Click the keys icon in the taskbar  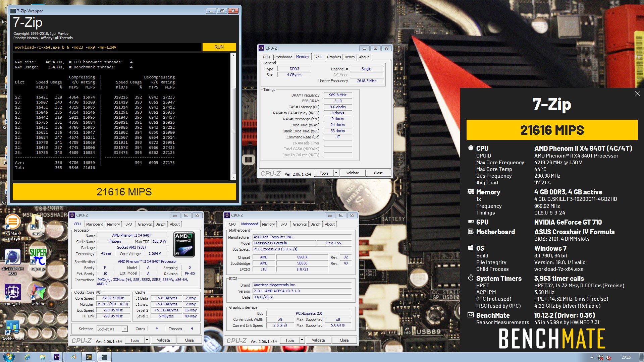click(73, 357)
